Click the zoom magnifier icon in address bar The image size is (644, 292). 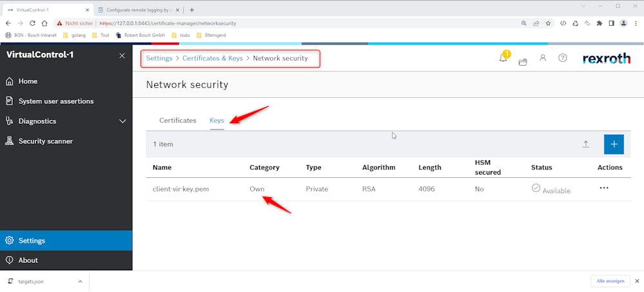coord(523,23)
